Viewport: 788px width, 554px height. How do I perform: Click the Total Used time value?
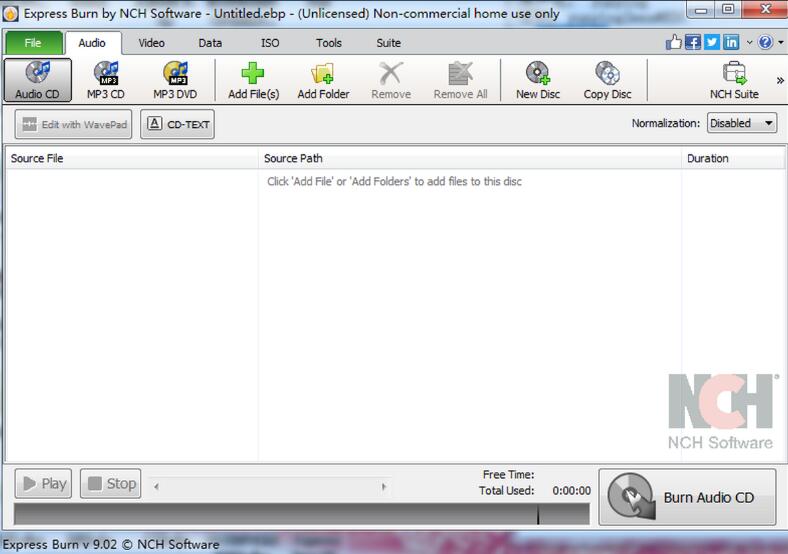pos(571,491)
